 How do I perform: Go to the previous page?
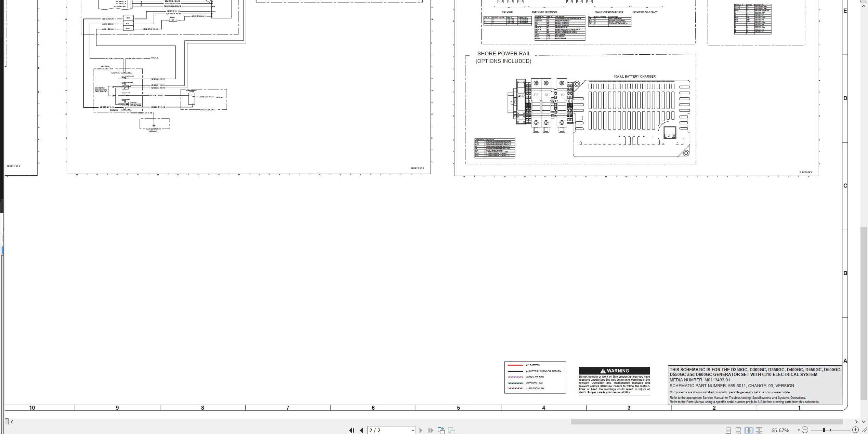coord(361,430)
